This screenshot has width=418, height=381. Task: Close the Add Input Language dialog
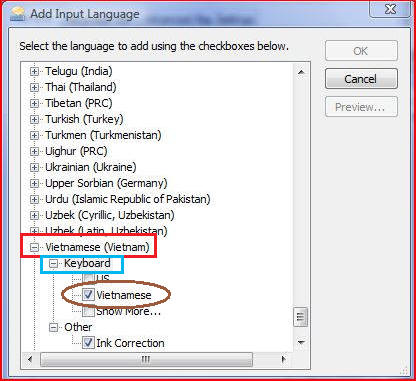click(x=390, y=9)
